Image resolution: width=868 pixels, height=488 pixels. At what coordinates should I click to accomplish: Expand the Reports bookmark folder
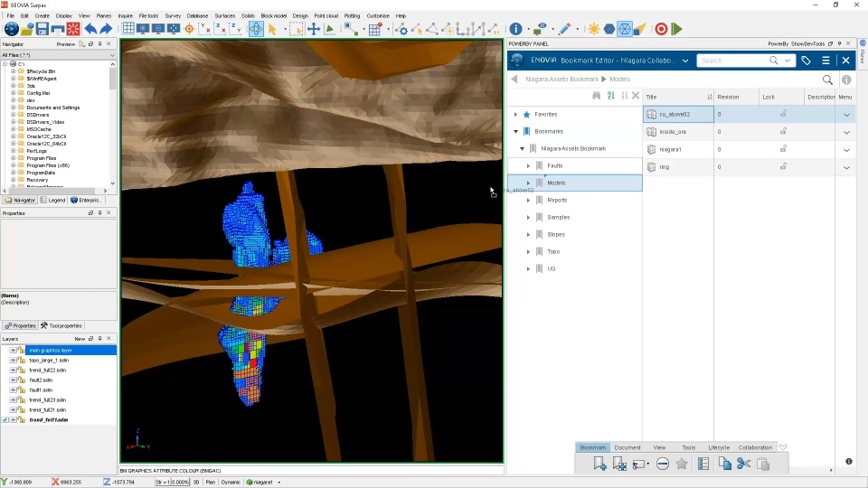(528, 201)
